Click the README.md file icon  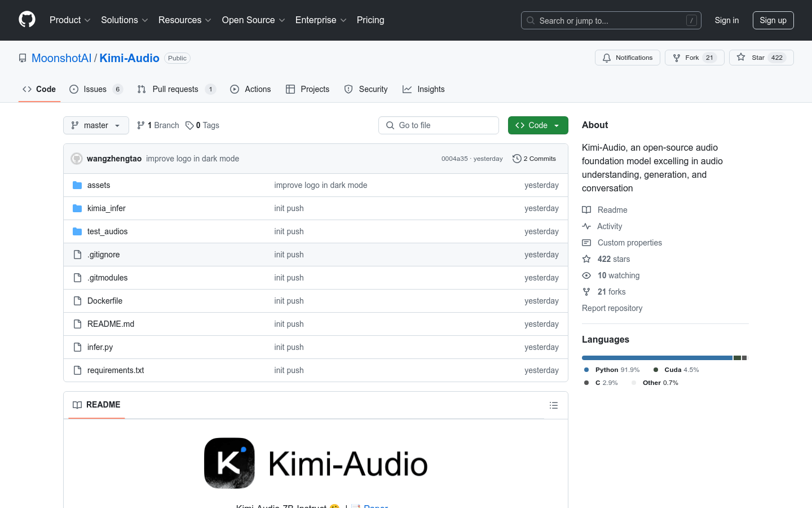click(77, 324)
